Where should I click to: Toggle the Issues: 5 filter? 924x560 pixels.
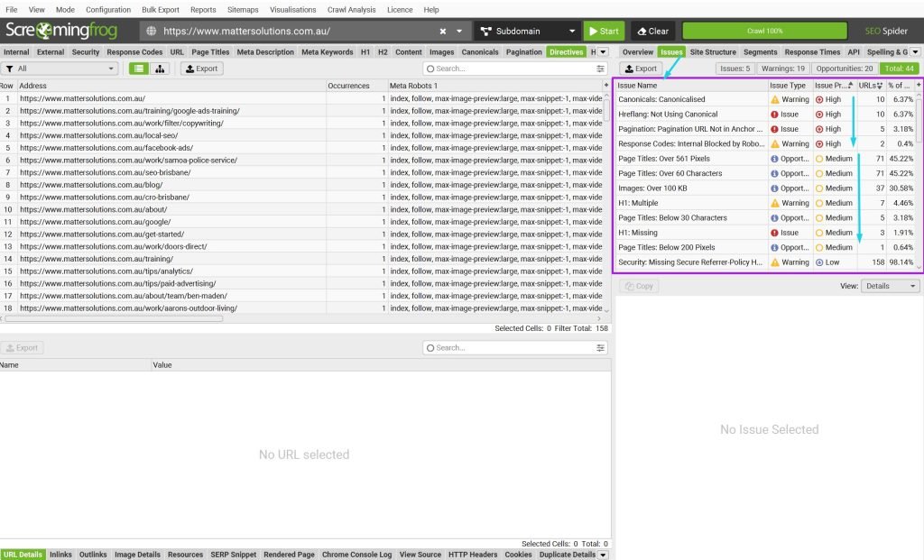(735, 69)
